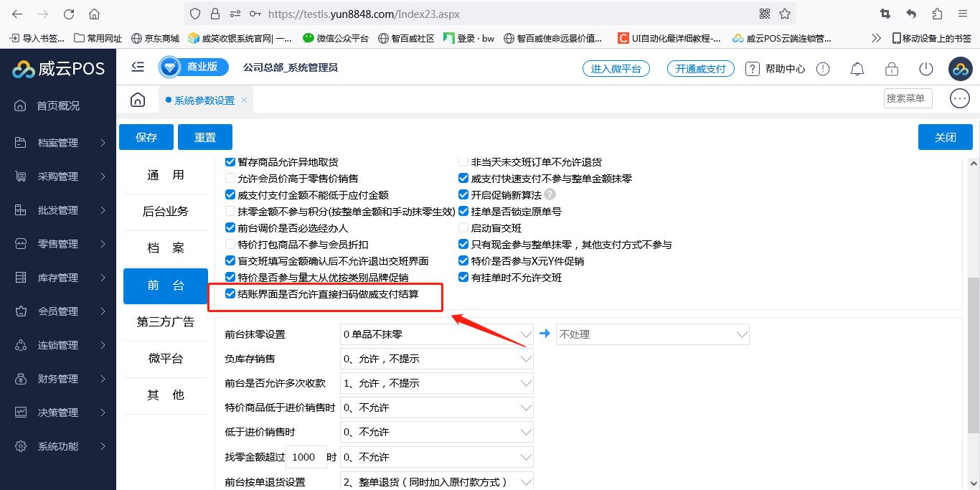This screenshot has width=980, height=490.
Task: Click the 搜索菜单 search field
Action: coord(907,98)
